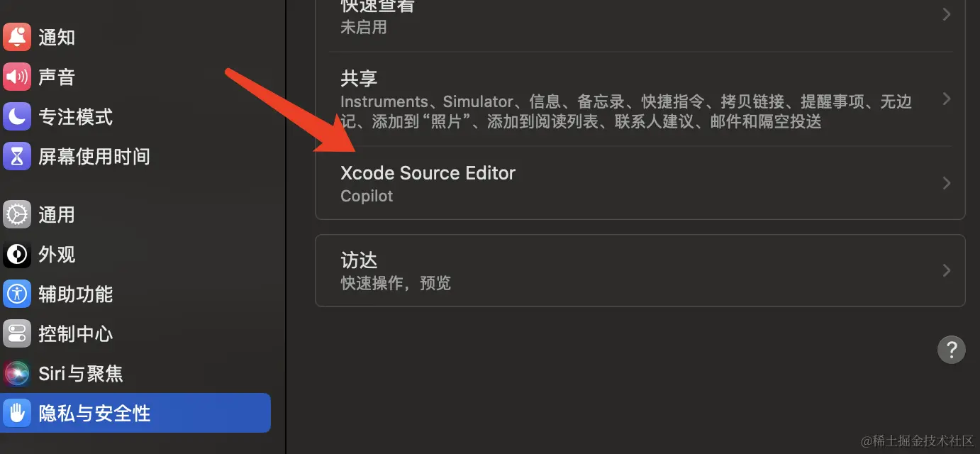Click the speaker 声音 icon
980x454 pixels.
pos(17,77)
